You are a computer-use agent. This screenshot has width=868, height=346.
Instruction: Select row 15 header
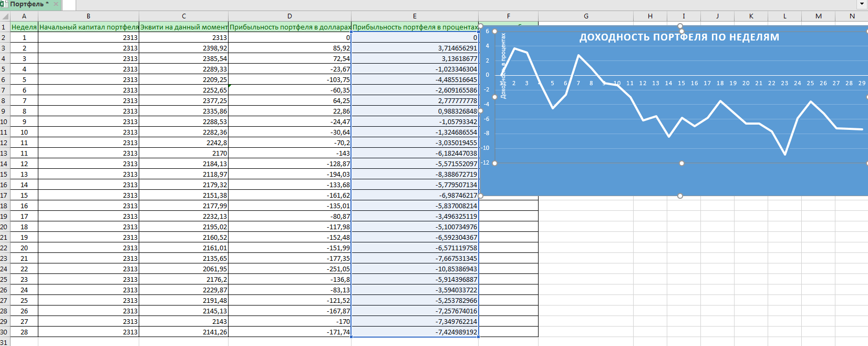point(4,174)
